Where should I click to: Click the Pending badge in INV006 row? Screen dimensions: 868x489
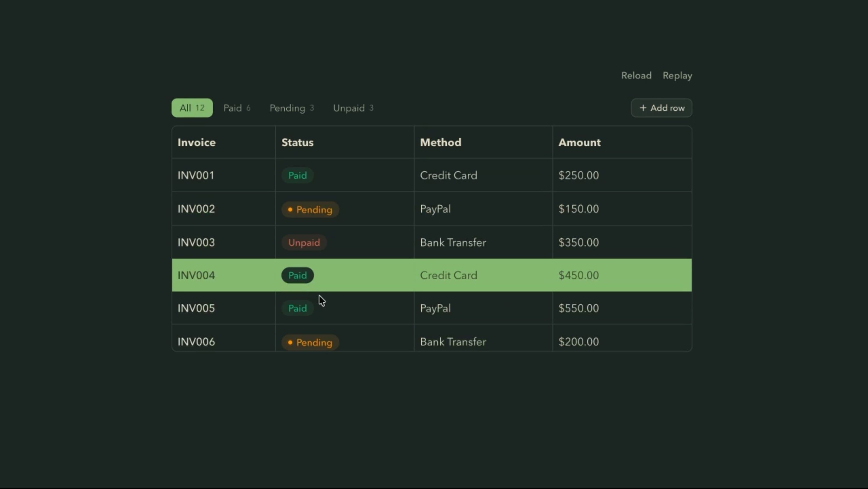coord(310,343)
